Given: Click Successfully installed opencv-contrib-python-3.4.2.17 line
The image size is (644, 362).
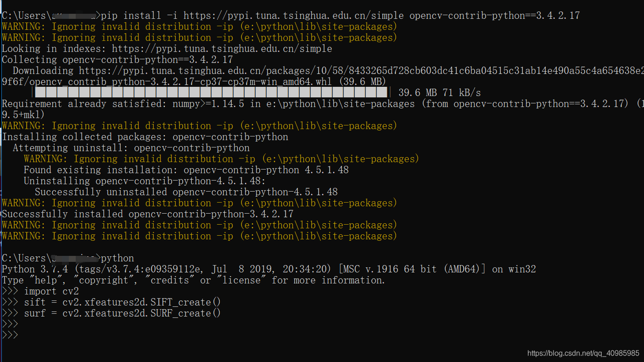Looking at the screenshot, I should 148,214.
